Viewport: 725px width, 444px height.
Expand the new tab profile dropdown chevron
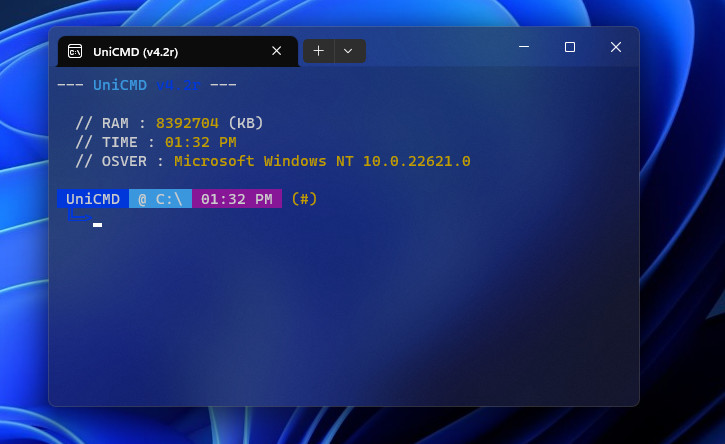tap(348, 51)
